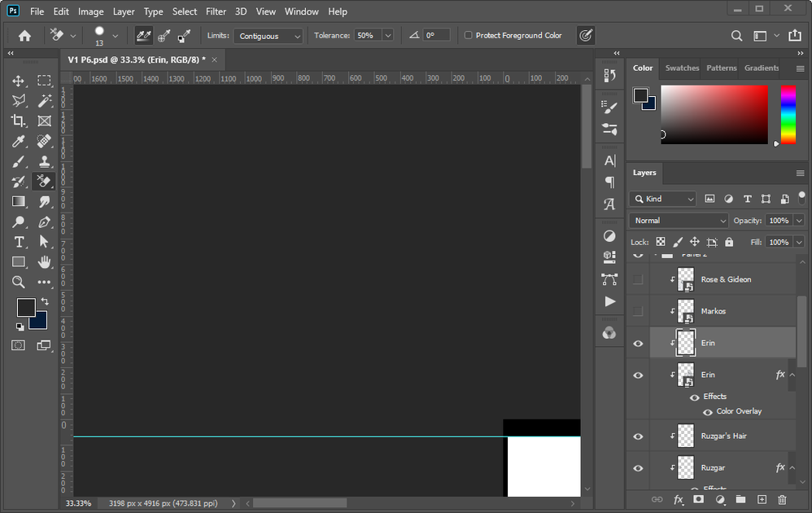Viewport: 812px width, 513px height.
Task: Enable Protect Foreground Color
Action: coord(469,35)
